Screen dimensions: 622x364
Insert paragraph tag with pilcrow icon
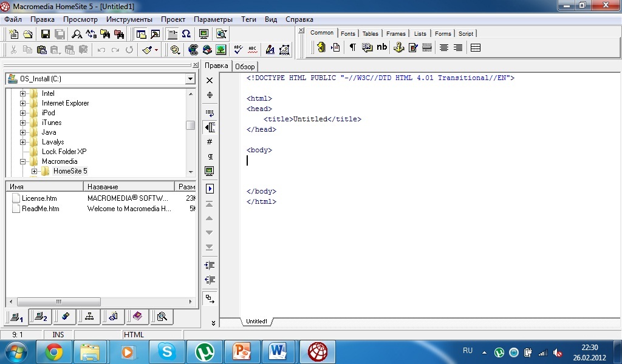point(352,47)
